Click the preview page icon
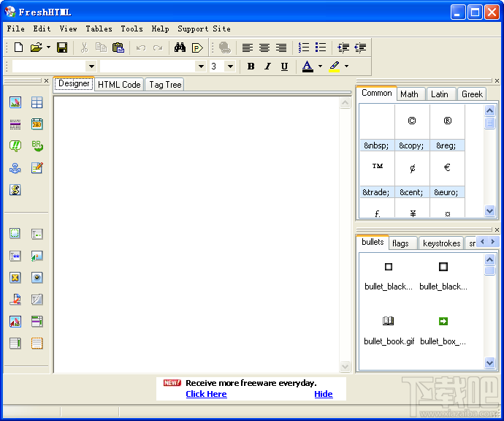Viewport: 504px width, 421px height. pyautogui.click(x=197, y=48)
